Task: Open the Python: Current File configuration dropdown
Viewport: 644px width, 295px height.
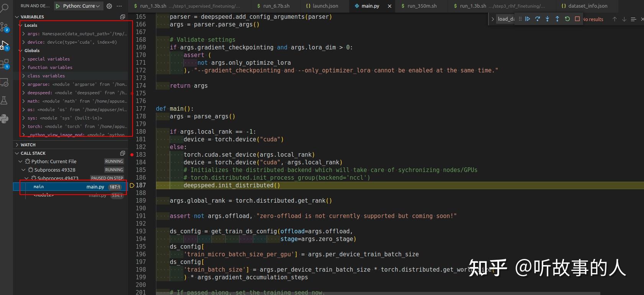Action: (x=79, y=6)
